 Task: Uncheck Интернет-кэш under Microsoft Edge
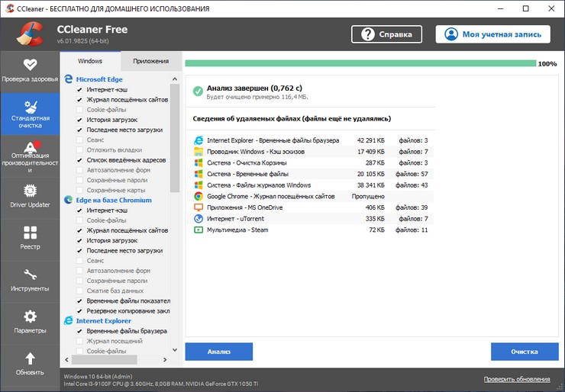point(79,90)
